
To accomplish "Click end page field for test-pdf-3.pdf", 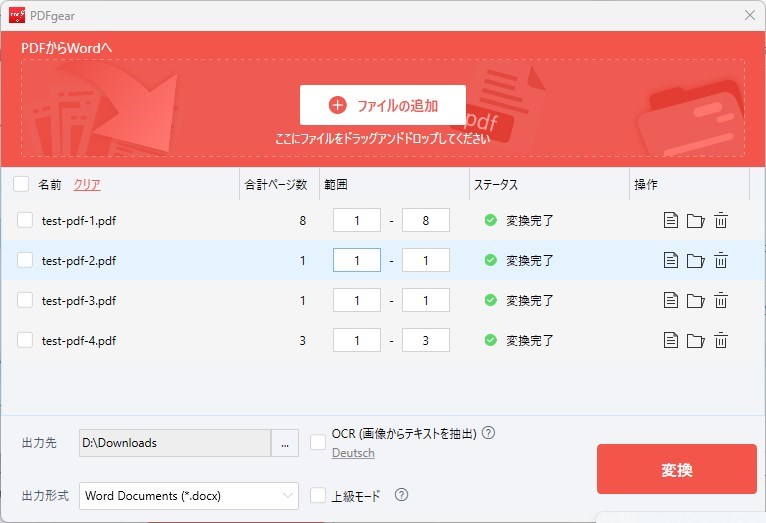I will (426, 300).
